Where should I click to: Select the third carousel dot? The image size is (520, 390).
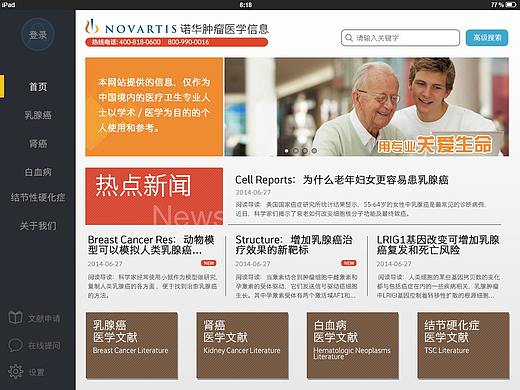point(305,151)
